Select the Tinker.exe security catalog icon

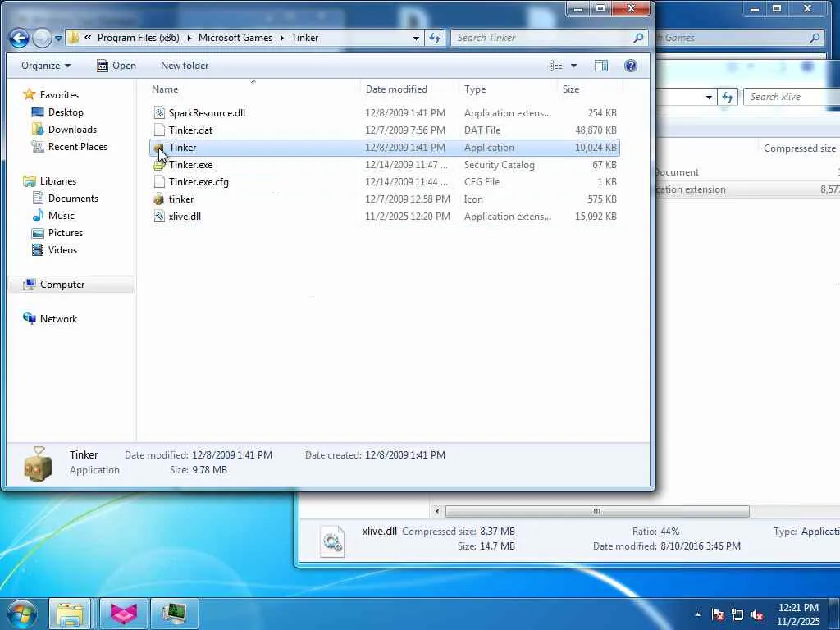pyautogui.click(x=159, y=164)
